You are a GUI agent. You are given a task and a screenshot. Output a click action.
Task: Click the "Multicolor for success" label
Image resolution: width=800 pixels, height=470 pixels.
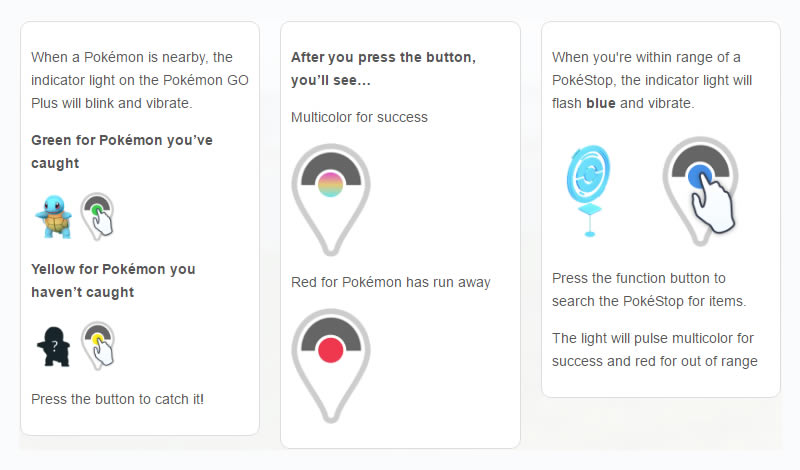[359, 117]
